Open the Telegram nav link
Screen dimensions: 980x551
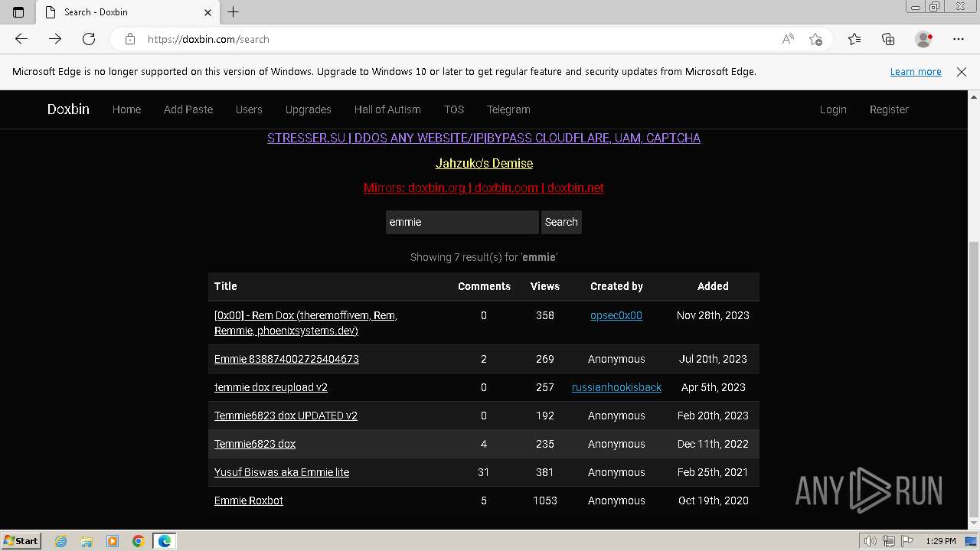coord(508,109)
